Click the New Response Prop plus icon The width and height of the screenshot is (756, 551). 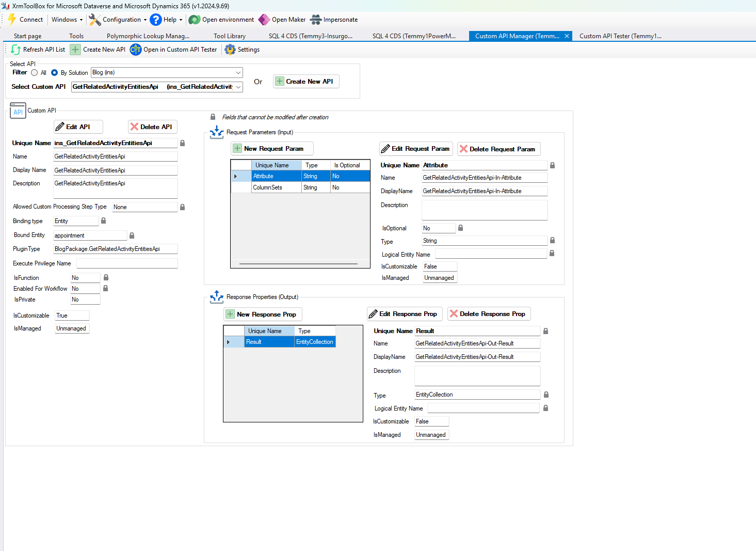pos(230,314)
